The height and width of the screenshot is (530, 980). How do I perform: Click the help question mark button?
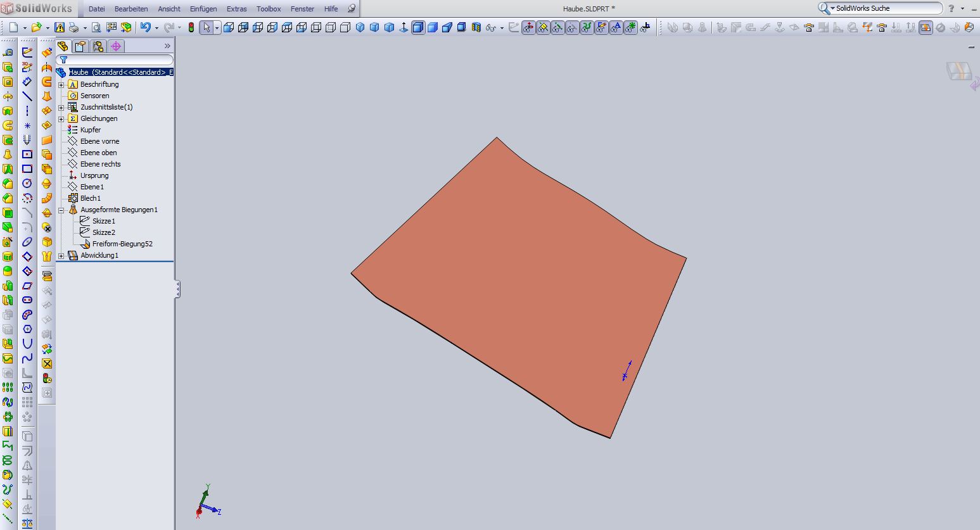point(951,9)
